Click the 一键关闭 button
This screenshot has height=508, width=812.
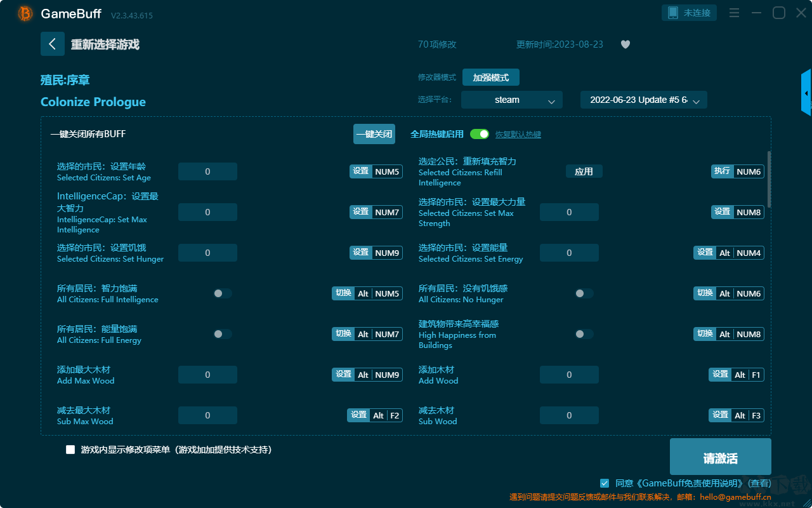(x=374, y=134)
